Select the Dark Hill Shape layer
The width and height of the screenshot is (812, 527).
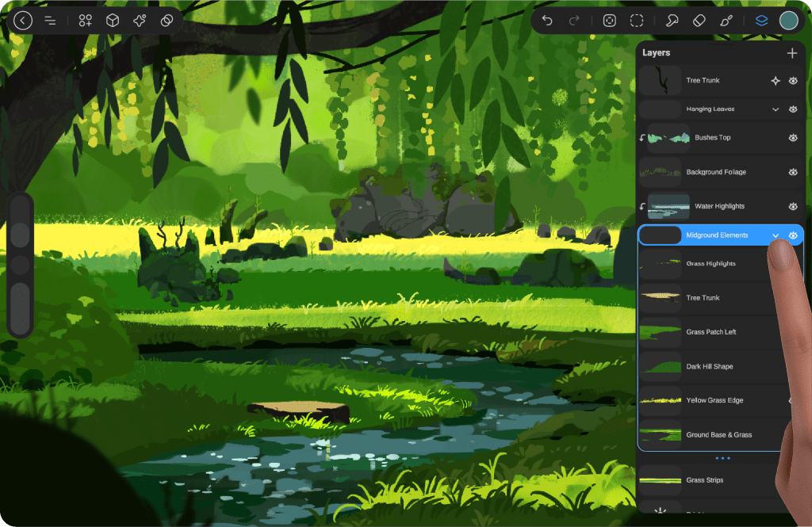pos(709,366)
